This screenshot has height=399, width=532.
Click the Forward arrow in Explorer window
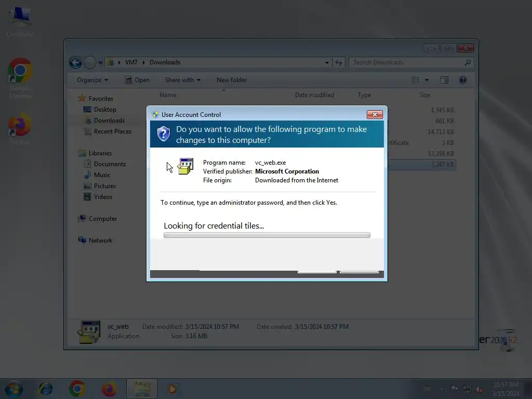[90, 62]
